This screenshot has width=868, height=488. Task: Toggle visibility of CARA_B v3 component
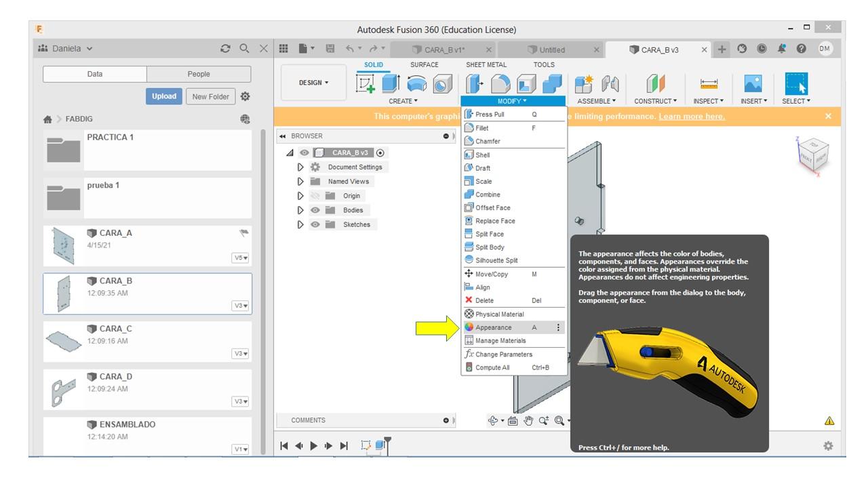[304, 153]
